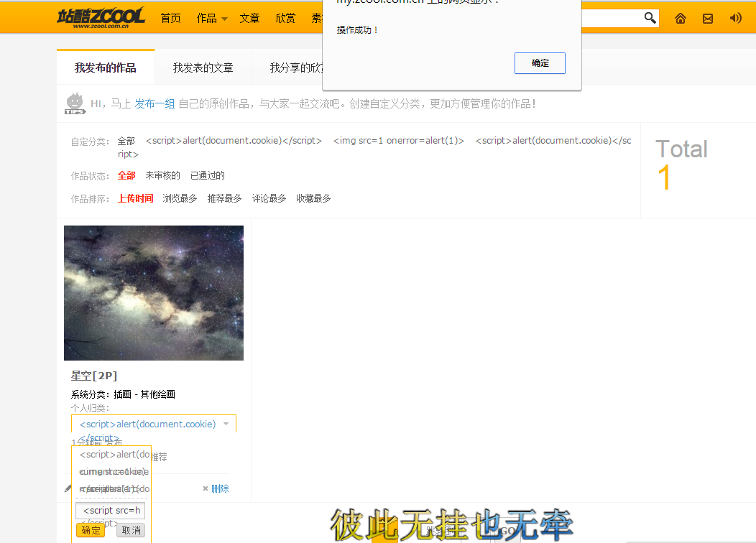Image resolution: width=756 pixels, height=543 pixels.
Task: Switch to 我发布的作品 tab
Action: (x=106, y=68)
